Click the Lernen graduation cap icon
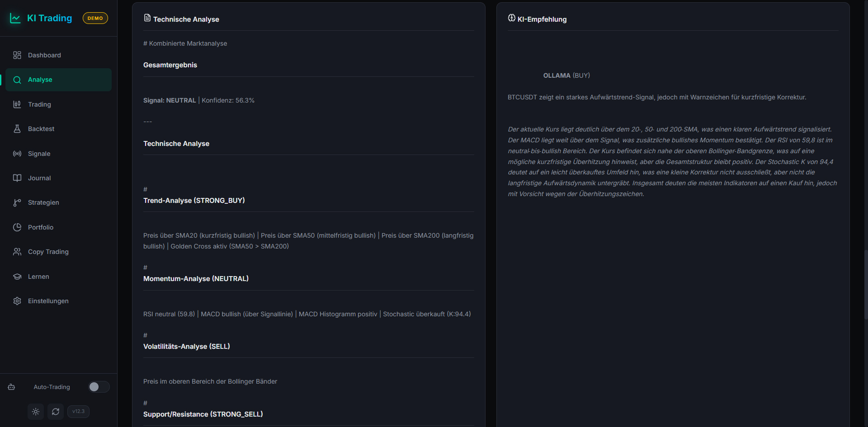The height and width of the screenshot is (427, 868). coord(17,277)
